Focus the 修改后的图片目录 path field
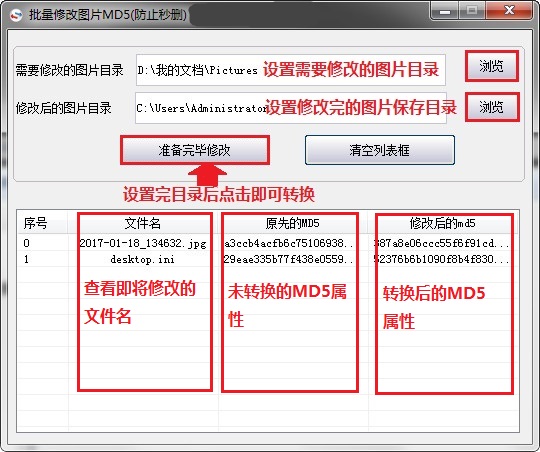This screenshot has height=452, width=540. click(x=291, y=108)
